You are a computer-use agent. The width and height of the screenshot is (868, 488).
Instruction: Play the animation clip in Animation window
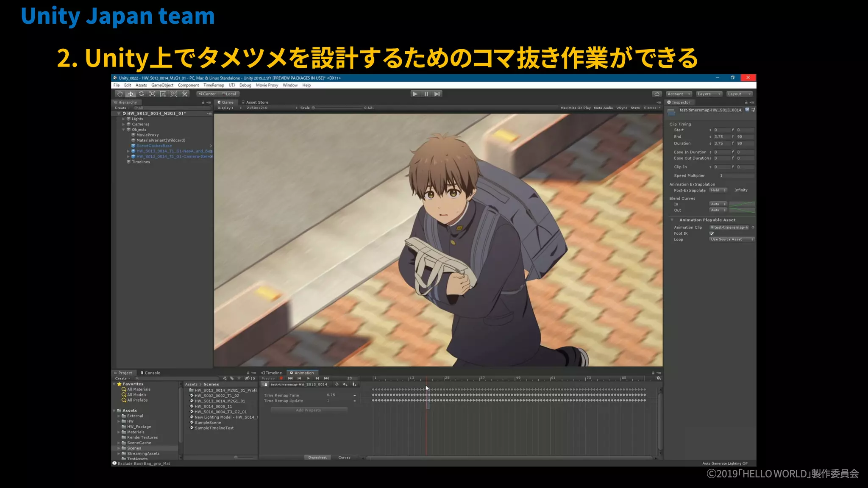coord(308,378)
